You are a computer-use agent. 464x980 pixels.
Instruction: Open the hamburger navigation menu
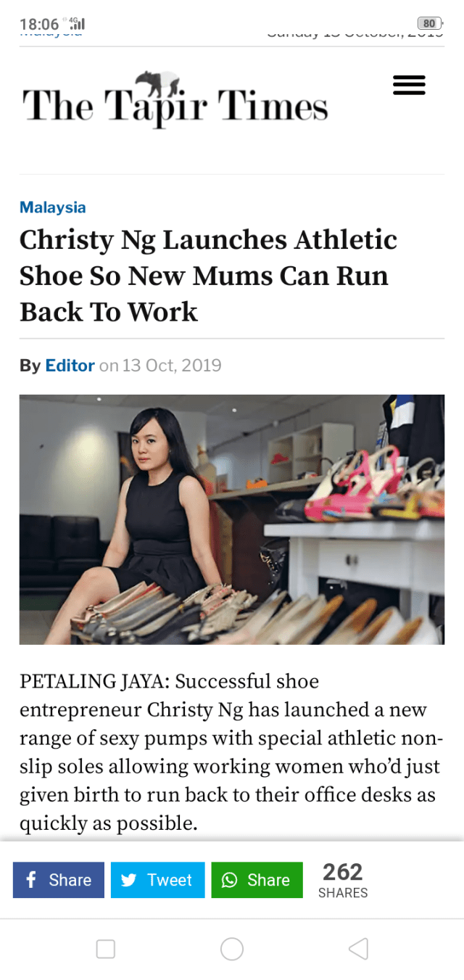[409, 86]
